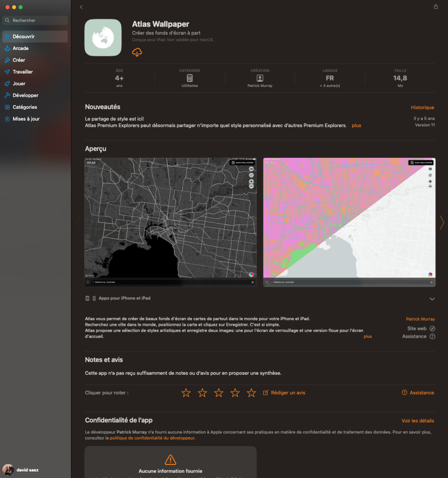Expand Apps pour iPhone et iPad chevron
The width and height of the screenshot is (448, 478).
click(432, 299)
